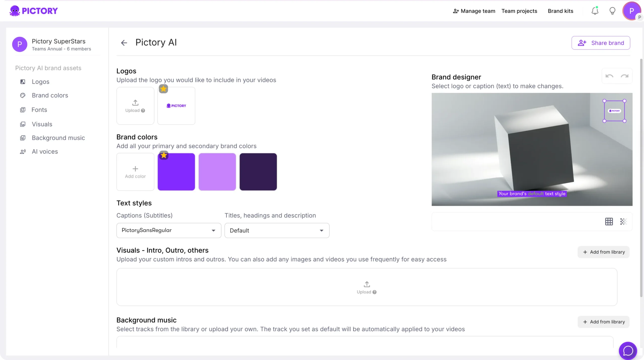644x360 pixels.
Task: Click Add from library for Visuals
Action: point(603,252)
